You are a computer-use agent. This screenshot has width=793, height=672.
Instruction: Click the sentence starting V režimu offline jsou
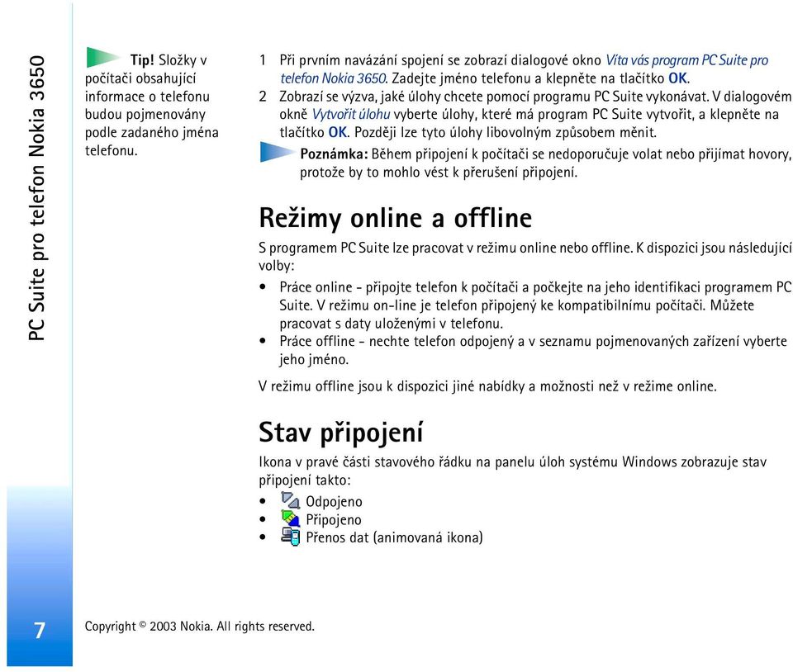pos(487,386)
